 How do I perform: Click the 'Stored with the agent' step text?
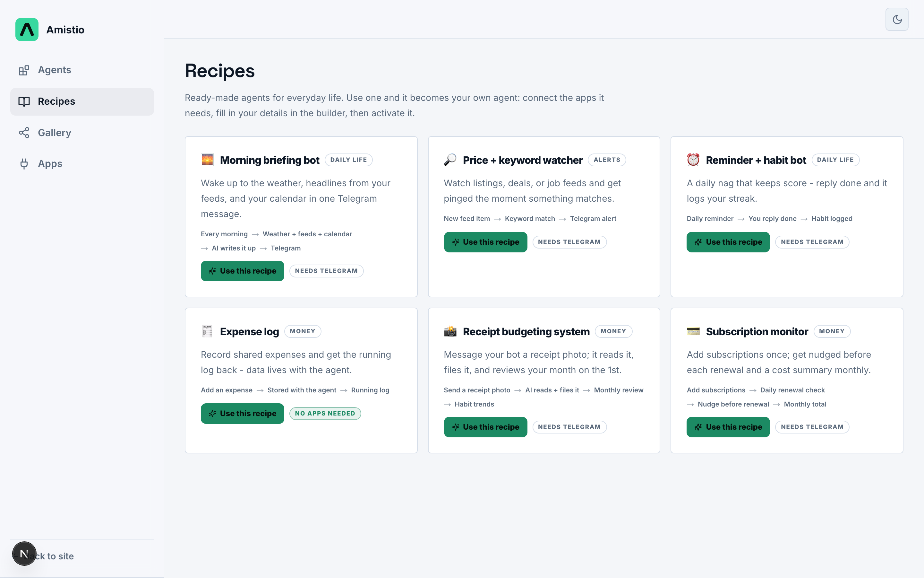coord(302,390)
